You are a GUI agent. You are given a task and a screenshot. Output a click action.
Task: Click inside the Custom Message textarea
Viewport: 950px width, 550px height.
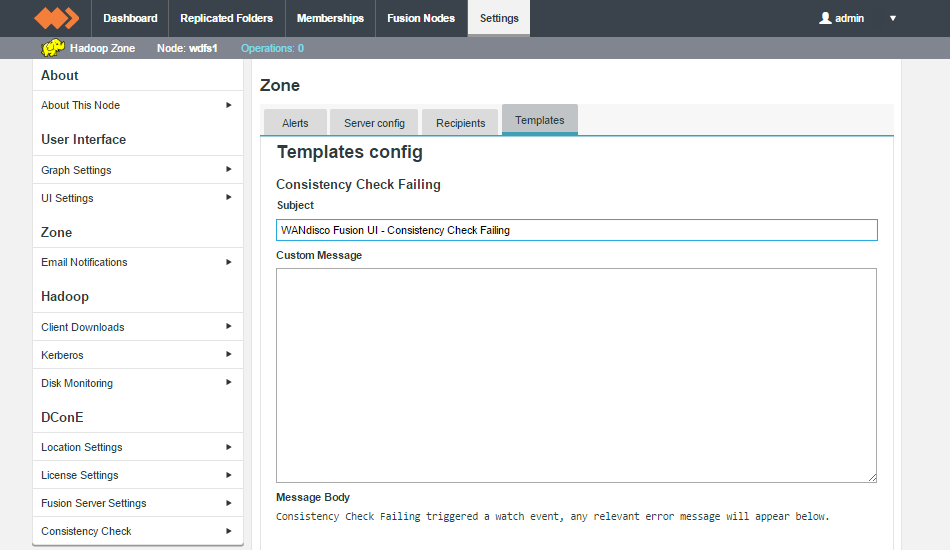pyautogui.click(x=576, y=376)
